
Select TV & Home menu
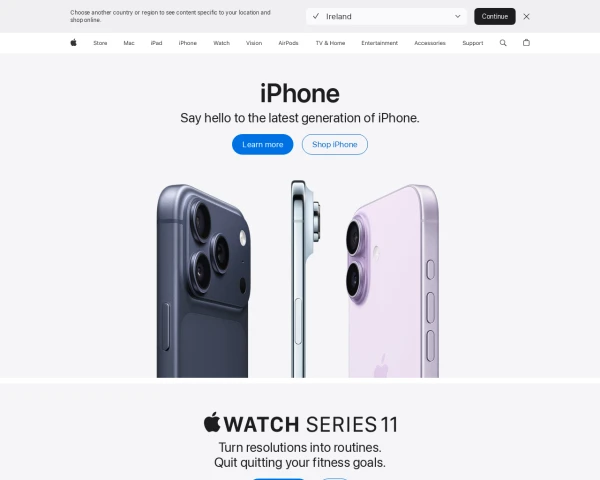click(330, 43)
